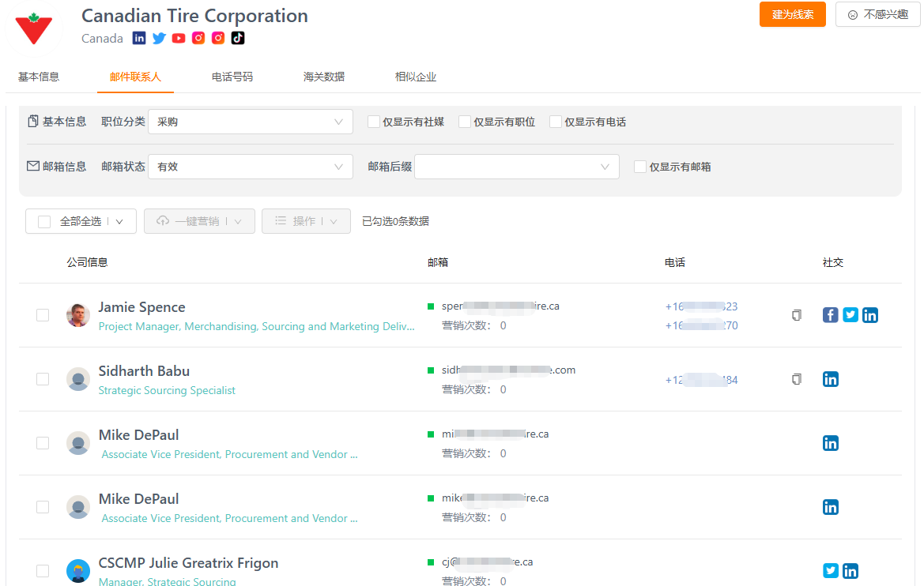Click Sidharth Babu's masked .com email
The height and width of the screenshot is (586, 924).
508,370
